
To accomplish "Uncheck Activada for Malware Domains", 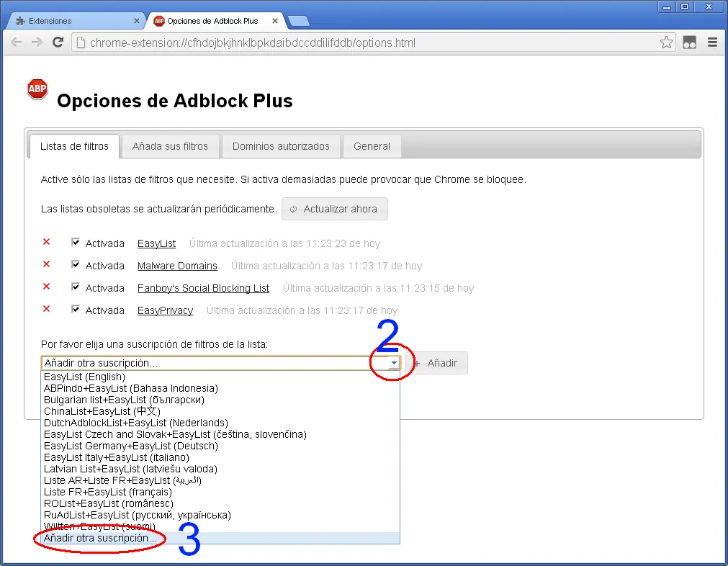I will click(x=75, y=265).
